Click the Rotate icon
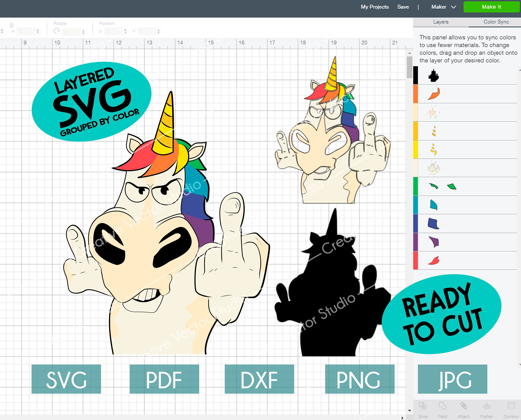The height and width of the screenshot is (420, 521). 57,31
